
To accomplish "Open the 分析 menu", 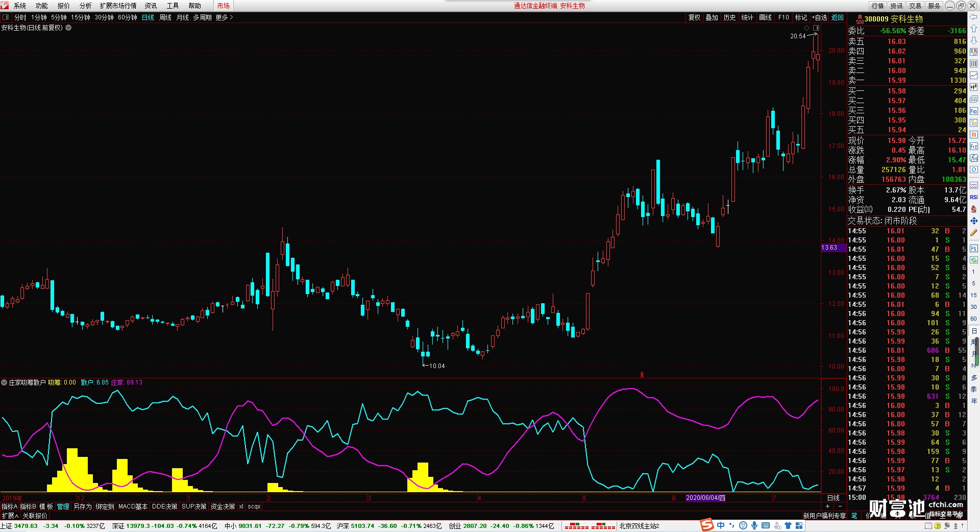I will (x=86, y=6).
